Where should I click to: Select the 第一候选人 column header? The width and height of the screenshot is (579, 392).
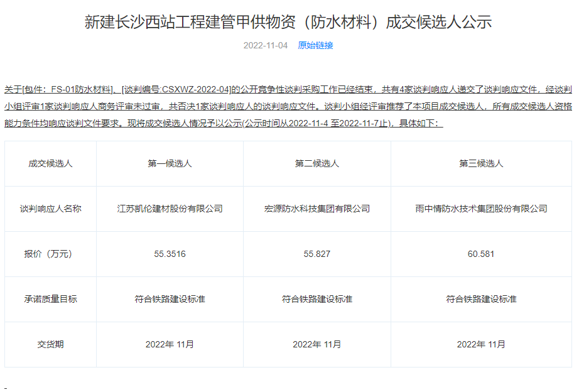coord(170,164)
